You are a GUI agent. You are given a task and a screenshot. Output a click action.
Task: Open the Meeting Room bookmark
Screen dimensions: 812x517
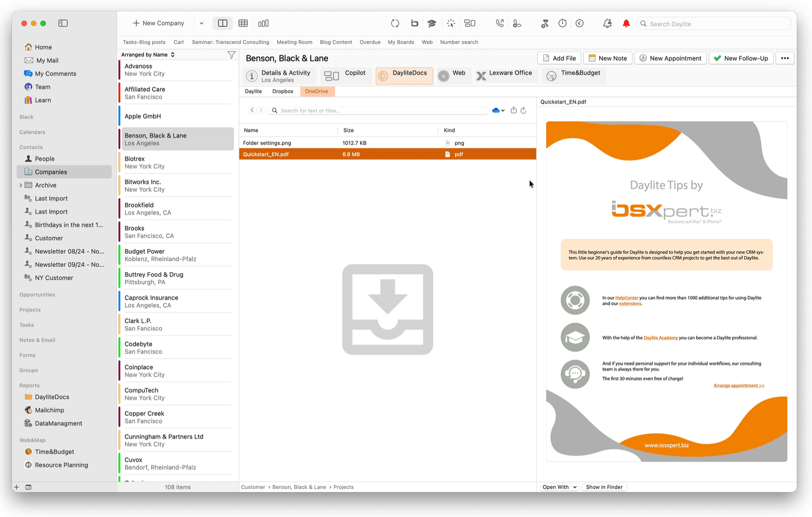(x=294, y=42)
